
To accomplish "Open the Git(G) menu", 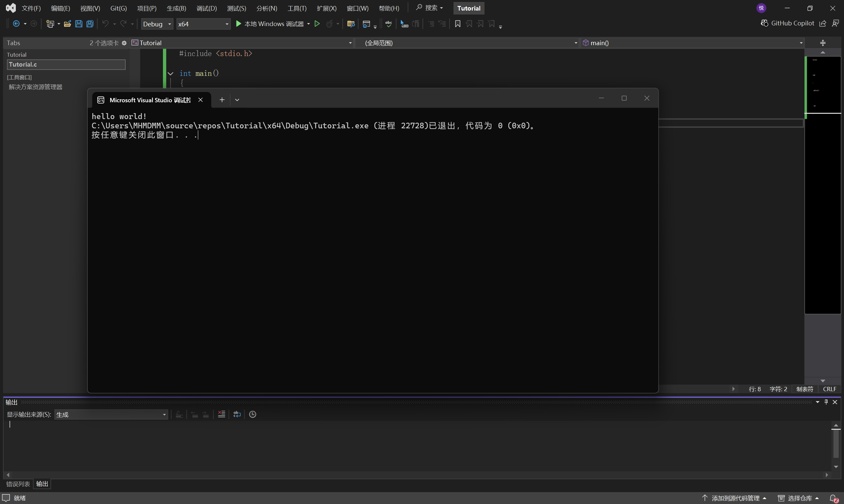I will [118, 8].
